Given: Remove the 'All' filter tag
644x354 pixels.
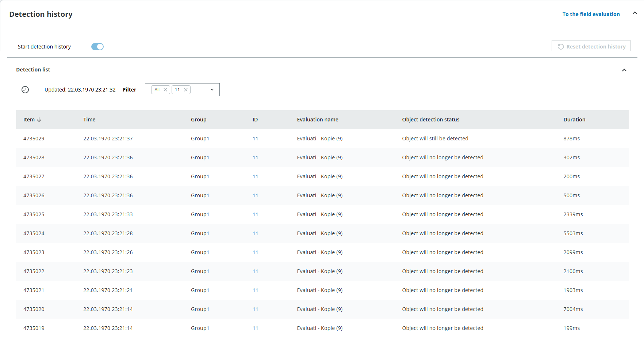Looking at the screenshot, I should [165, 90].
